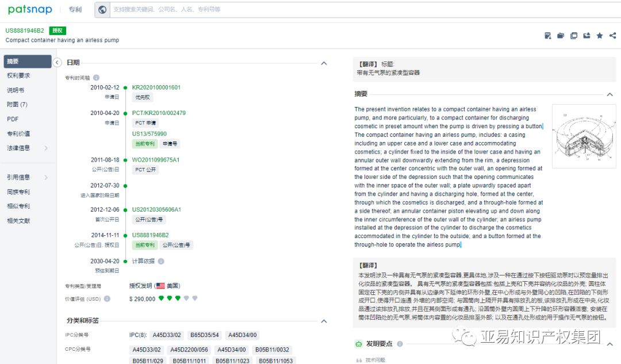This screenshot has width=621, height=364.
Task: Share the patent via share icon
Action: pyautogui.click(x=612, y=35)
